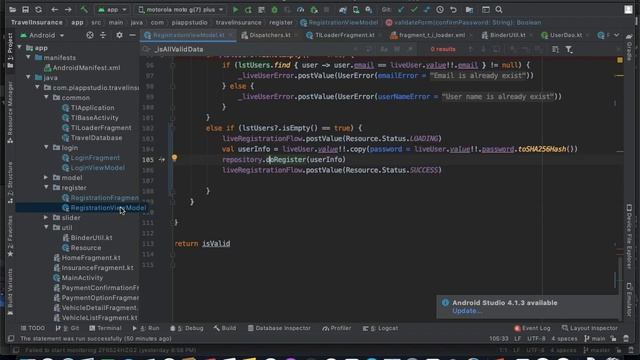Open TravelDatabase in project tree
Image resolution: width=640 pixels, height=360 pixels.
(x=92, y=138)
